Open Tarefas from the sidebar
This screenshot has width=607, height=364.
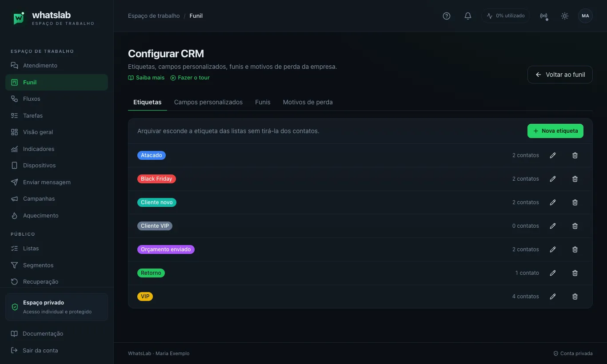[56, 116]
